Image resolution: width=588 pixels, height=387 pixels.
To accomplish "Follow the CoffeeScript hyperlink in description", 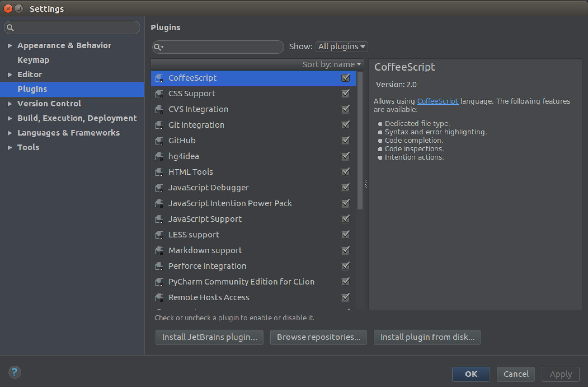I will point(438,101).
